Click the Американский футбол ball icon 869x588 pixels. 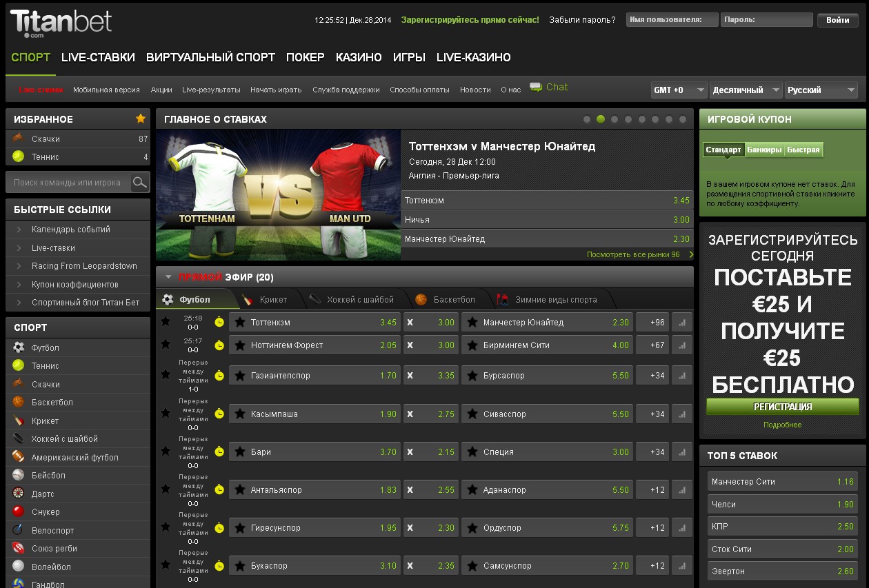[x=19, y=457]
